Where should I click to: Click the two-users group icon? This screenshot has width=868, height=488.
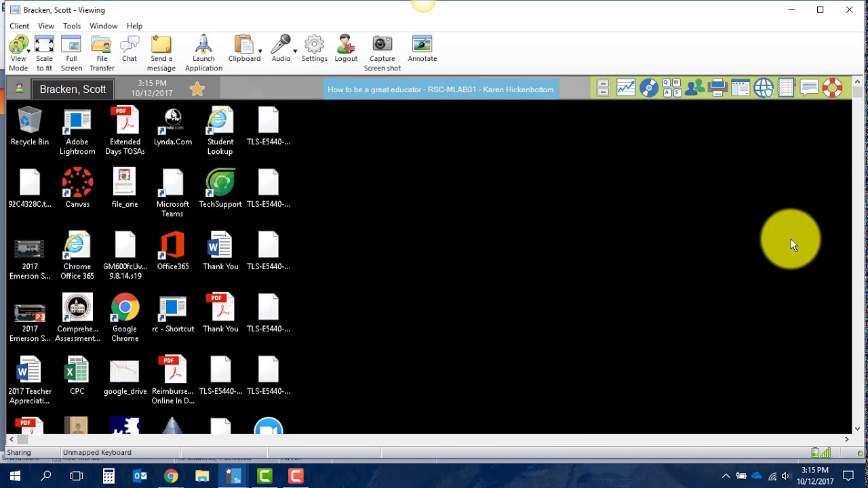(x=695, y=88)
